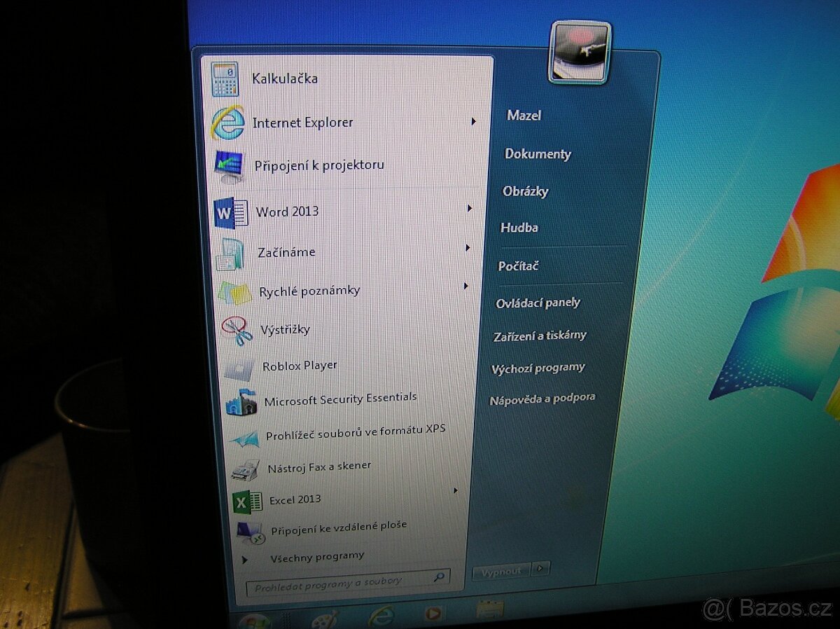Open Microsoft Security Essentials
The height and width of the screenshot is (629, 840).
coord(339,400)
